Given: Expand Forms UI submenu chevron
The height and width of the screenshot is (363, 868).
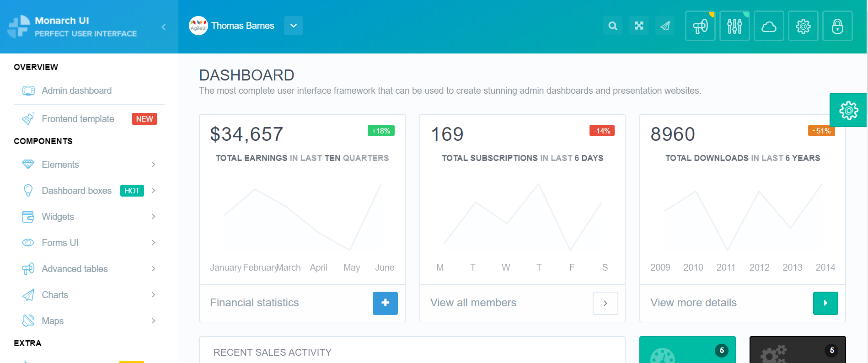Looking at the screenshot, I should click(154, 242).
